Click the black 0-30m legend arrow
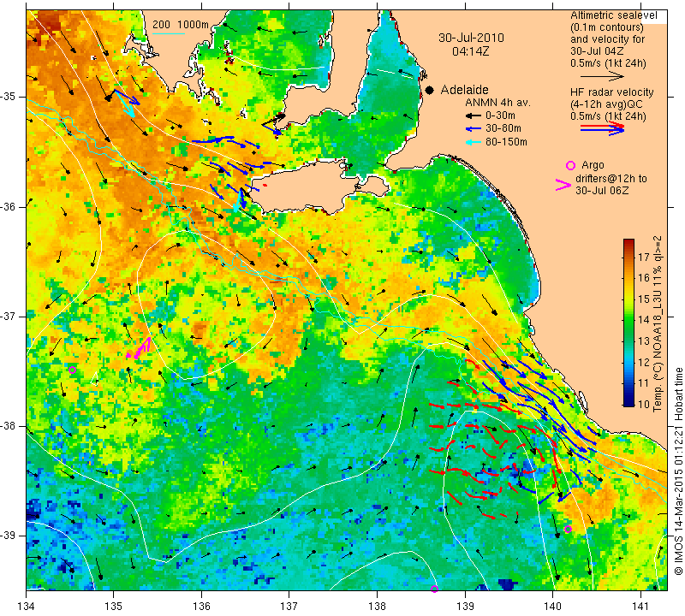This screenshot has height=616, width=685. pyautogui.click(x=473, y=116)
